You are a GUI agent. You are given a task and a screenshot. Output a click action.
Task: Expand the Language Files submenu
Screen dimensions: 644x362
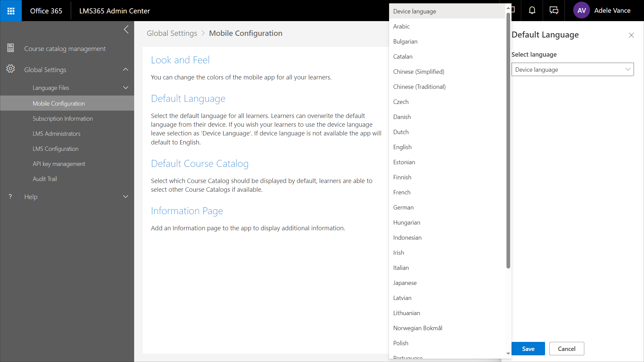click(126, 88)
